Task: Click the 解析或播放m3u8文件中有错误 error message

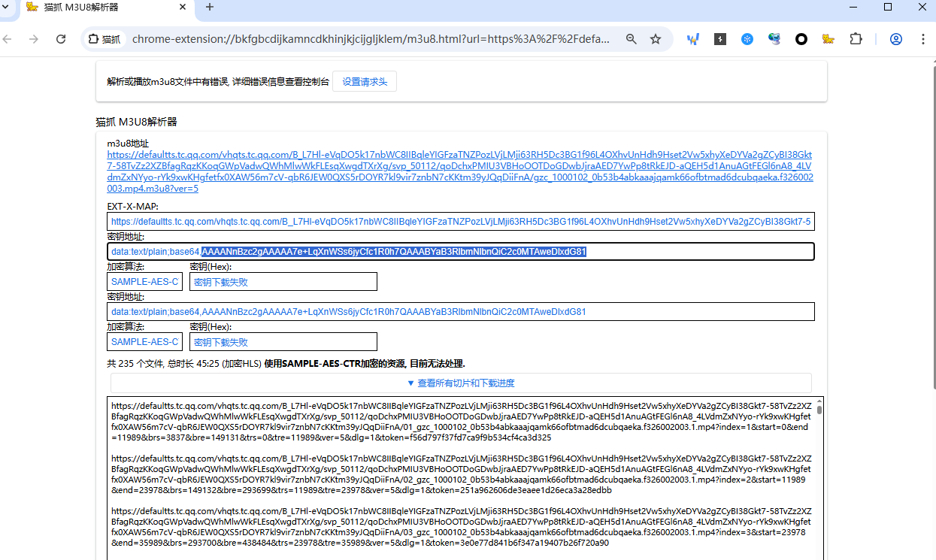Action: [218, 82]
